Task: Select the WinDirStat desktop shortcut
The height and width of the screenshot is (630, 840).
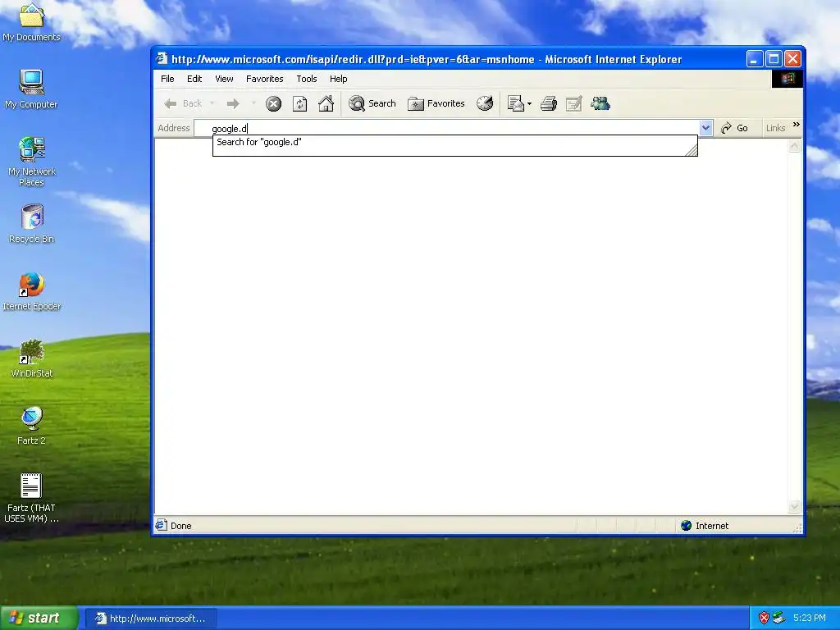Action: point(32,358)
